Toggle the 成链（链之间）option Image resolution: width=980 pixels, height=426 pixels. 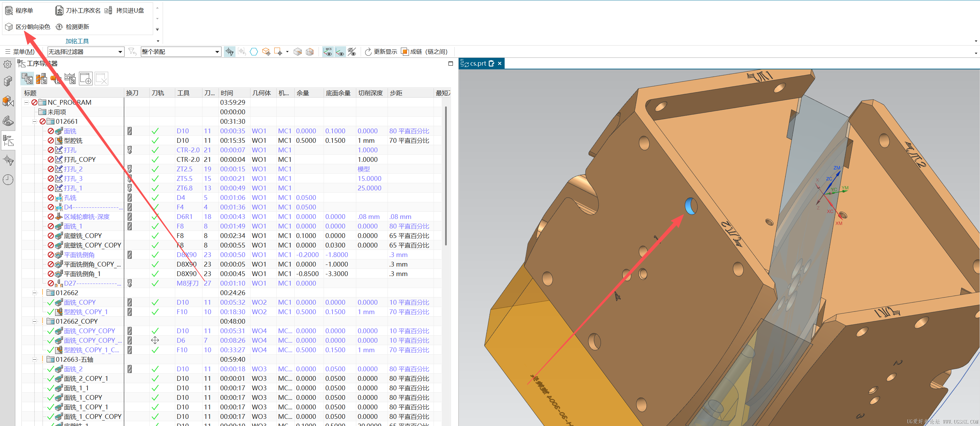(425, 52)
